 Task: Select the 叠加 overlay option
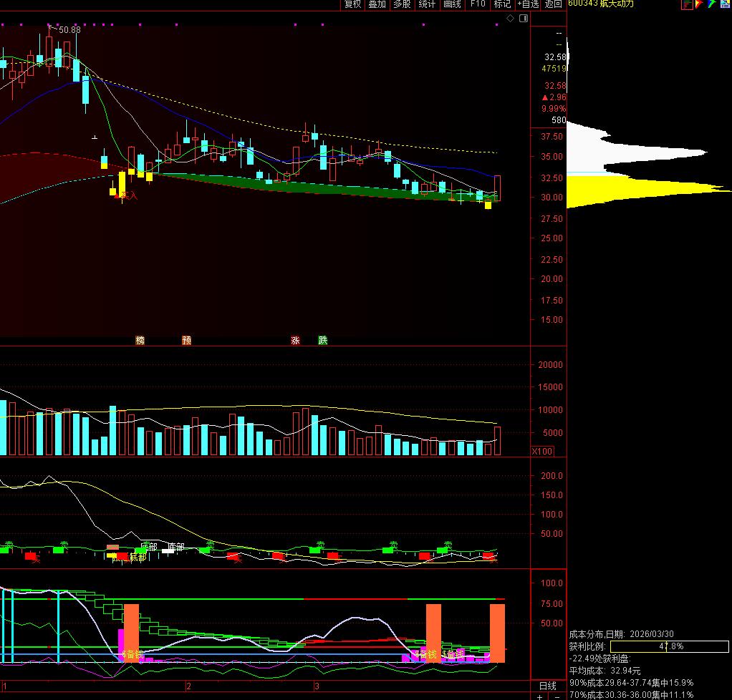(x=377, y=4)
